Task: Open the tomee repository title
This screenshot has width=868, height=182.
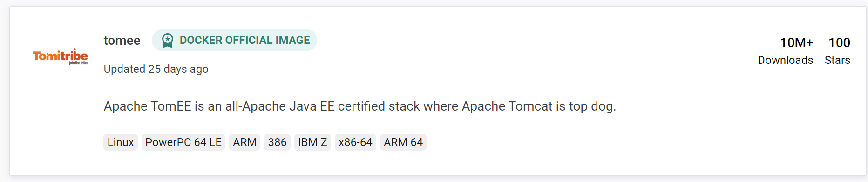Action: [x=122, y=41]
